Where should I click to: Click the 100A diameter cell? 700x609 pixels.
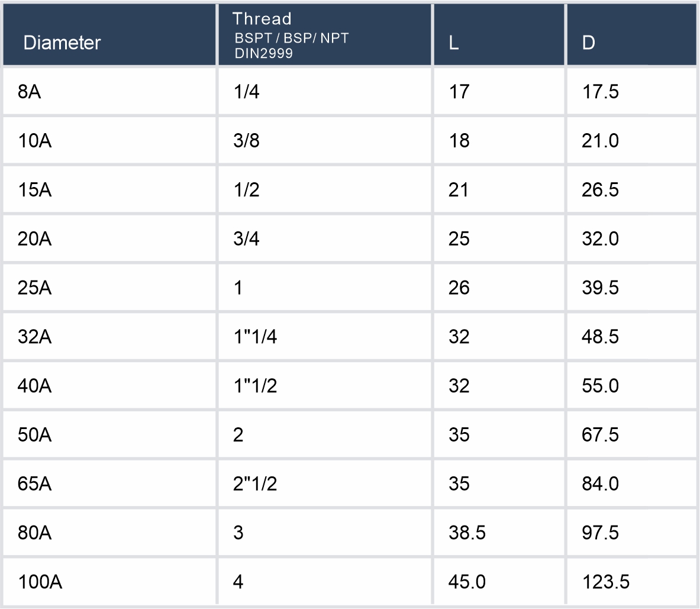pos(40,582)
